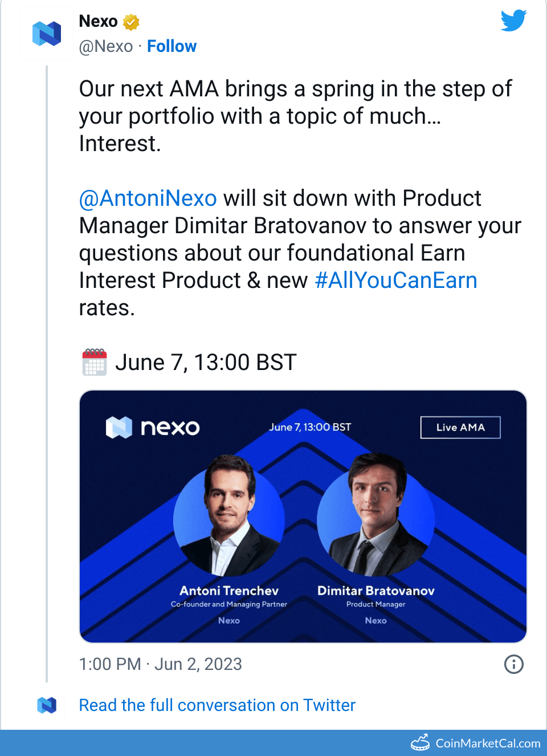This screenshot has height=756, width=547.
Task: Open the @AntoniNexo mention link
Action: pyautogui.click(x=148, y=198)
